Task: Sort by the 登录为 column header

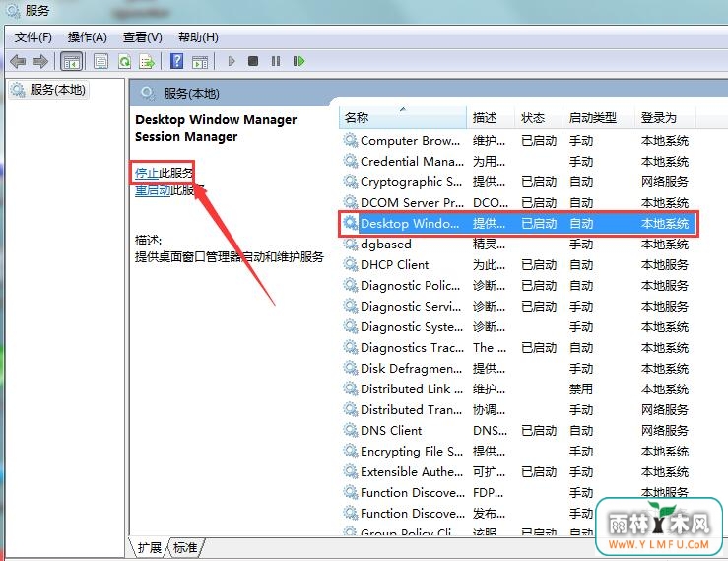Action: [x=665, y=118]
